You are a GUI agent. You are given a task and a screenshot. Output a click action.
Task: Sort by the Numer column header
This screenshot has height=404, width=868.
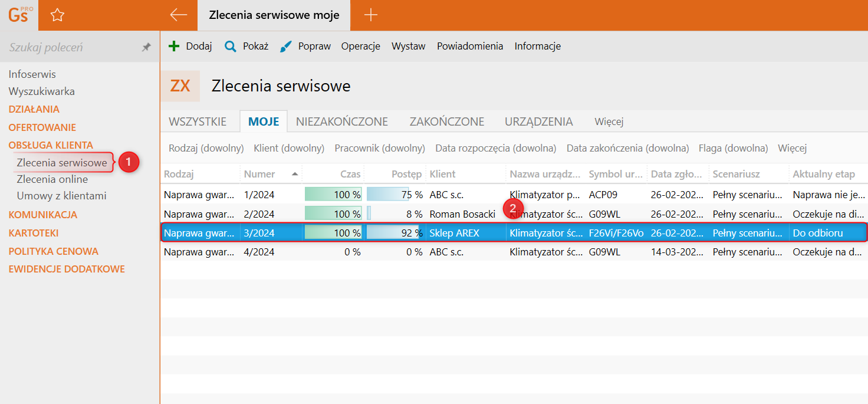click(x=259, y=174)
